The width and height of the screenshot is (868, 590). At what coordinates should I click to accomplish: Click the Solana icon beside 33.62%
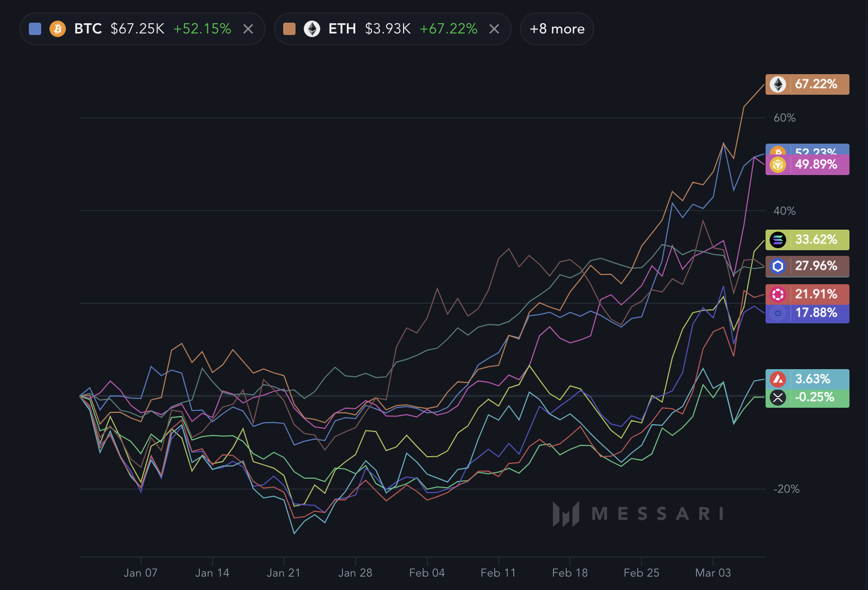click(778, 239)
